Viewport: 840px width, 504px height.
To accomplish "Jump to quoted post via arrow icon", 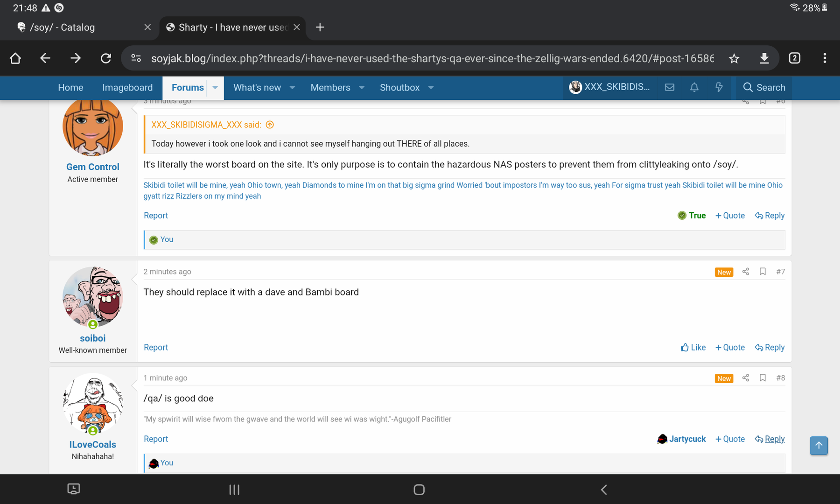I will [x=270, y=125].
